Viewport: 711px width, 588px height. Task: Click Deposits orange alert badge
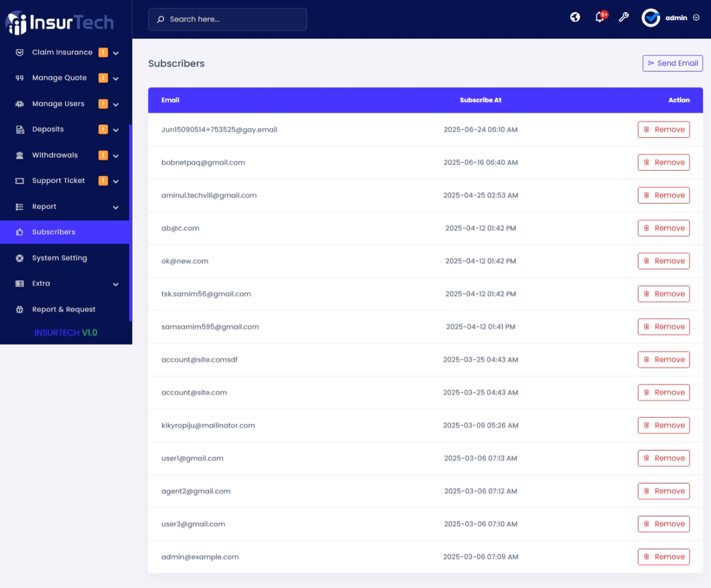tap(103, 129)
